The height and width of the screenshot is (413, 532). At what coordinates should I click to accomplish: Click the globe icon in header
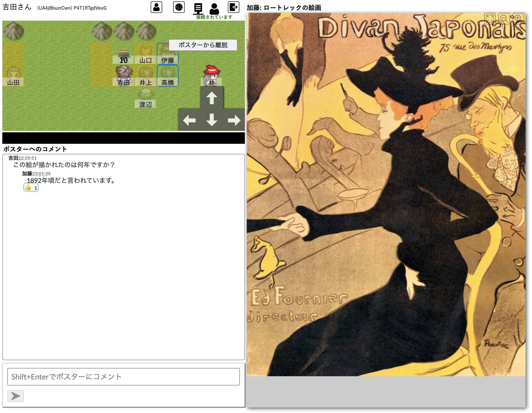pyautogui.click(x=179, y=7)
